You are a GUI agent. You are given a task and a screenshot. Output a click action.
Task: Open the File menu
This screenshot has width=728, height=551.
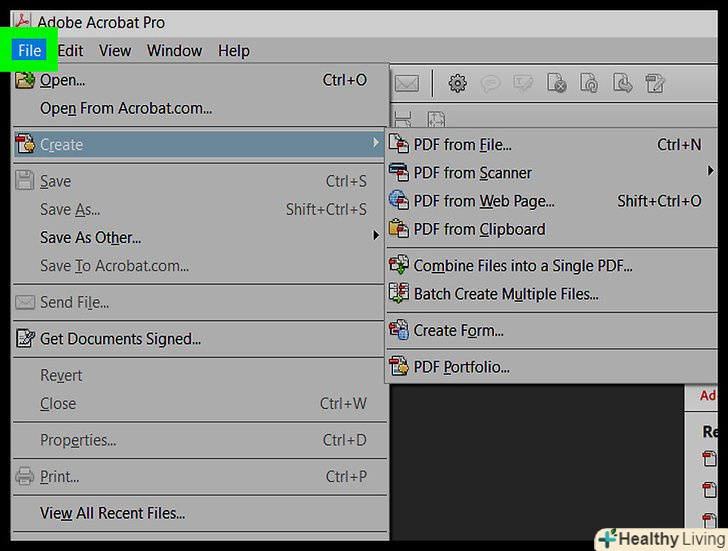(x=29, y=50)
